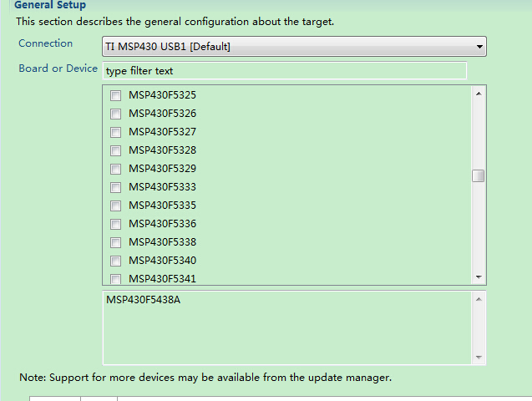Select the MSP430F5335 list entry text

click(162, 206)
